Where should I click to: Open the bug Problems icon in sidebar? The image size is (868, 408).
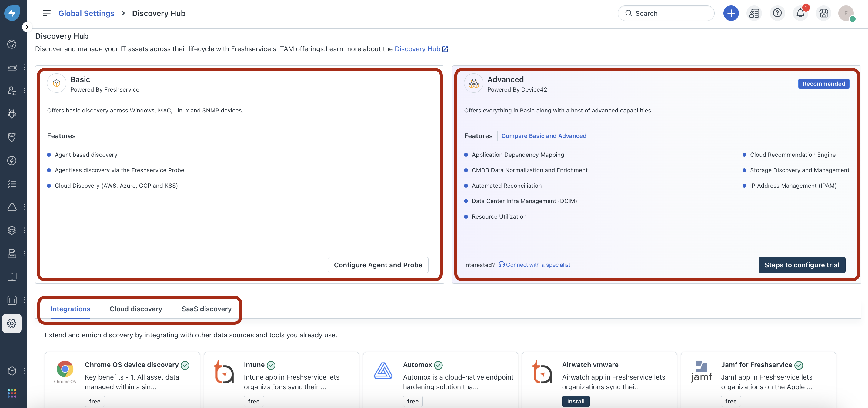point(12,114)
